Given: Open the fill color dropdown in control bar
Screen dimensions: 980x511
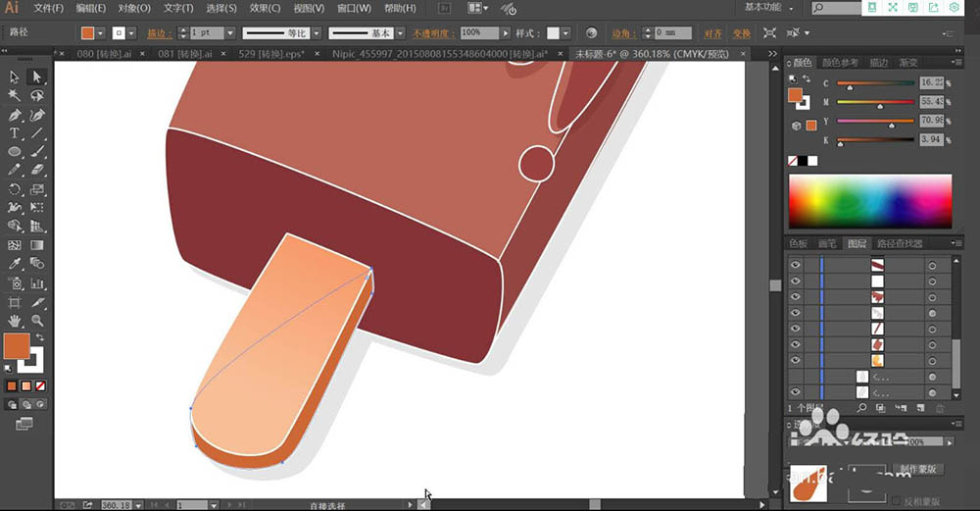Looking at the screenshot, I should pyautogui.click(x=100, y=33).
